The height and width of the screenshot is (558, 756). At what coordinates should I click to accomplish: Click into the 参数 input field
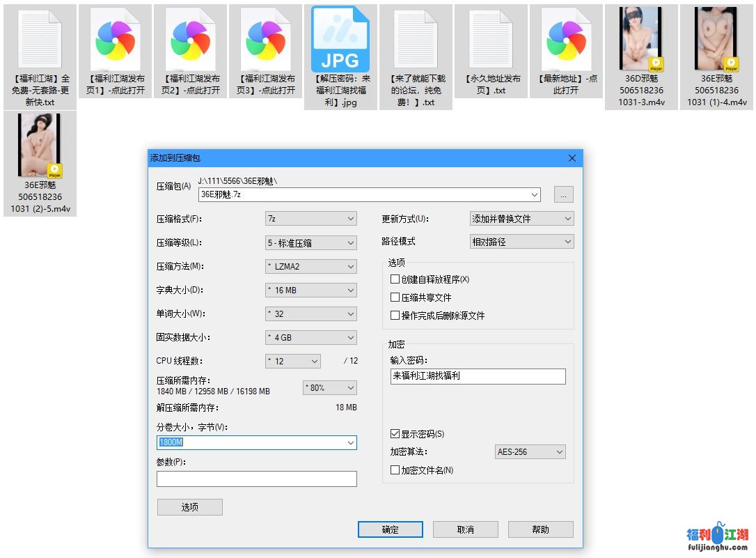pos(256,479)
